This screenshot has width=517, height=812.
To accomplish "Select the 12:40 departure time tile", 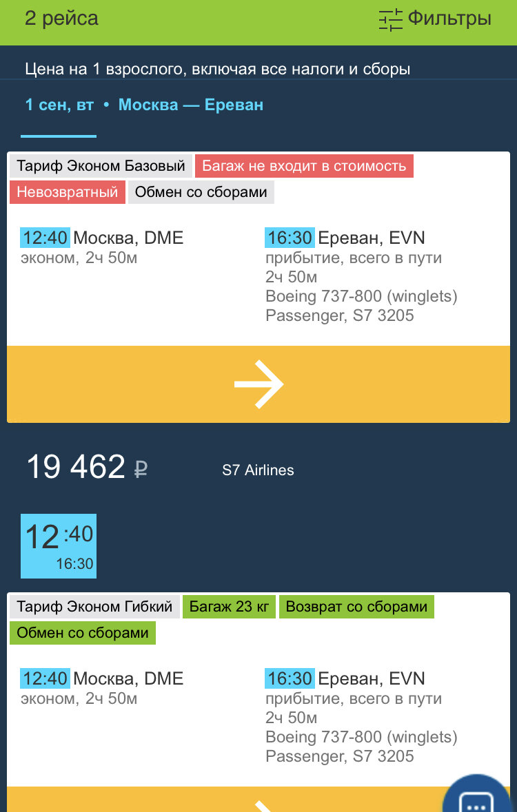I will (x=59, y=546).
